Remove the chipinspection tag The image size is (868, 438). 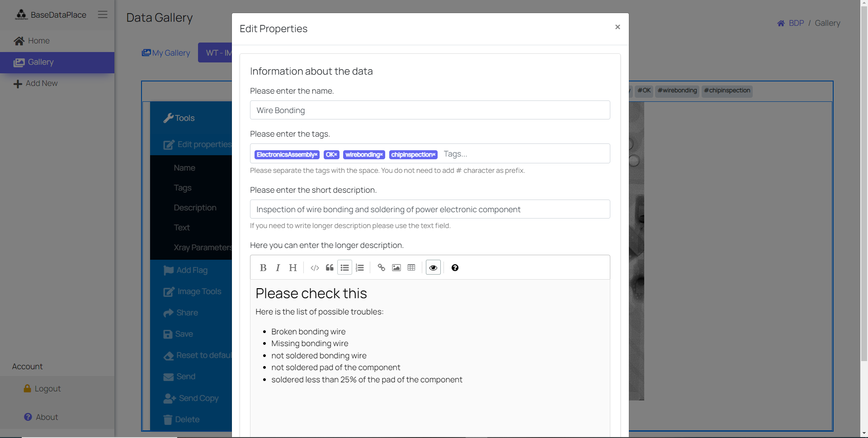(434, 155)
